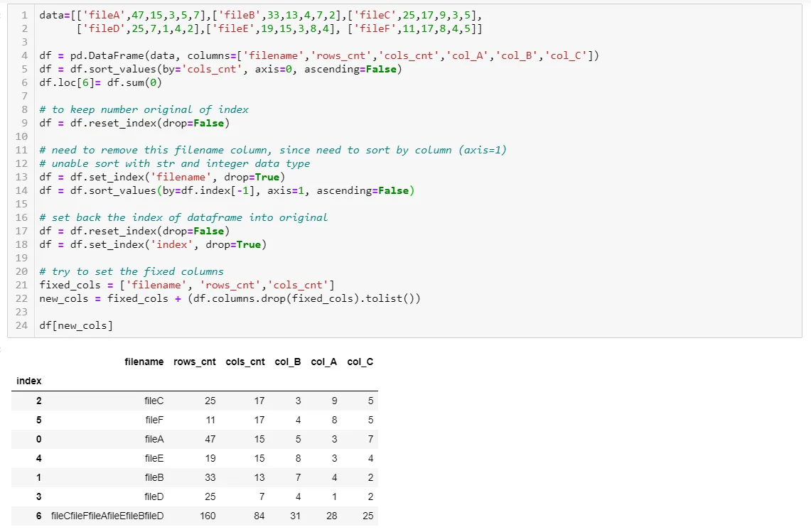
Task: Click rows_cnt value 11 in the fileF row
Action: 210,420
